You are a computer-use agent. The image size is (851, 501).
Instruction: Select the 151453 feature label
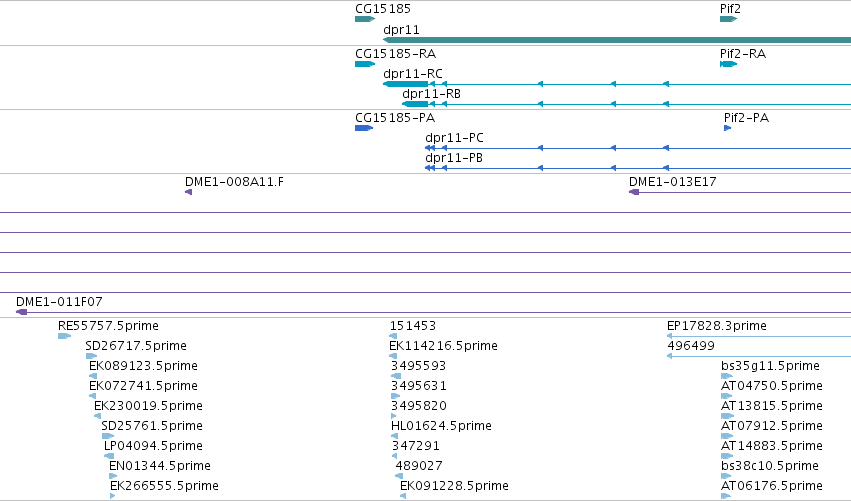(x=412, y=326)
